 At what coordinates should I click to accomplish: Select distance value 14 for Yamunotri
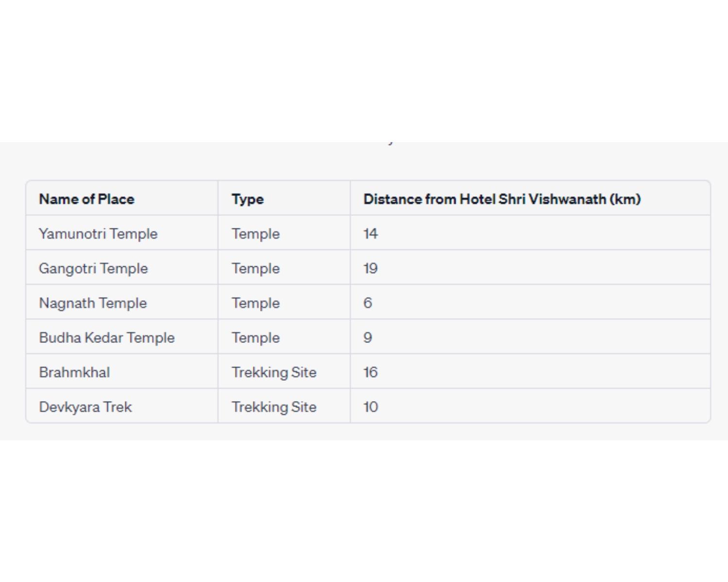370,234
